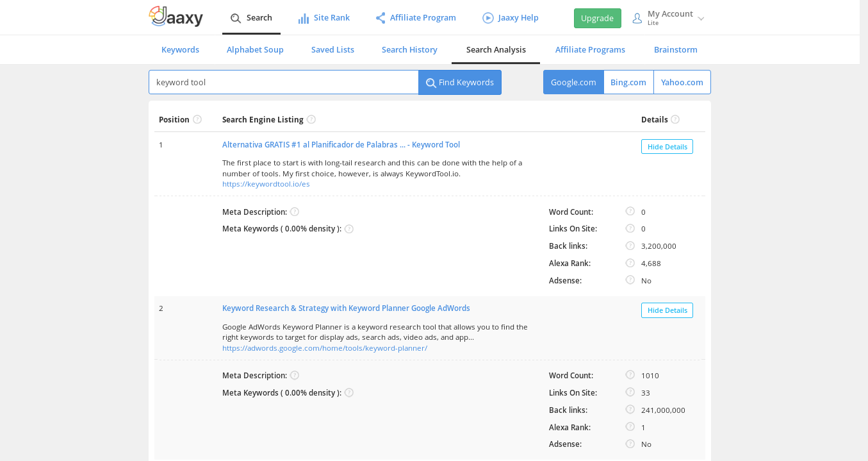Click the Find Keywords button

(460, 82)
